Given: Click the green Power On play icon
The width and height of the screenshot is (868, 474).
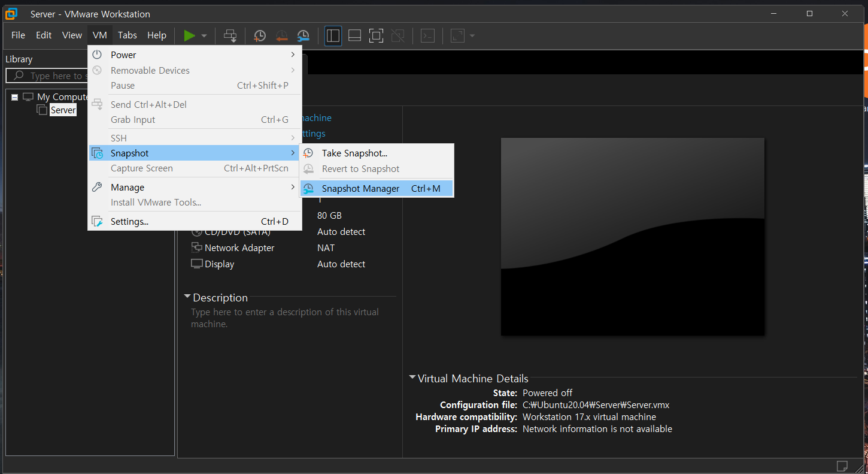Looking at the screenshot, I should tap(189, 36).
